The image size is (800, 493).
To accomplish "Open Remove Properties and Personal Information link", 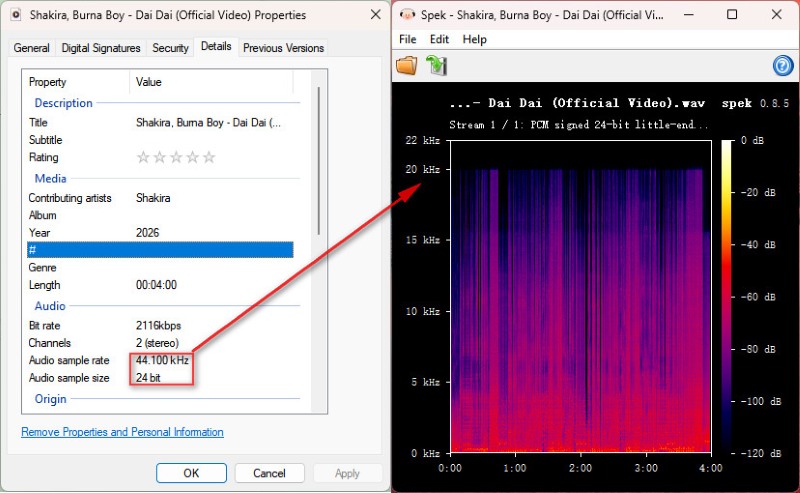I will 122,432.
